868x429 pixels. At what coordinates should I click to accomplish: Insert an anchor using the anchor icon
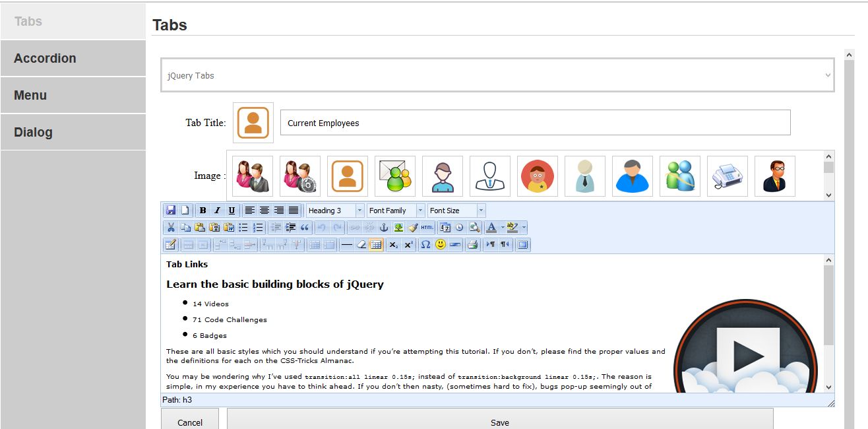click(x=384, y=228)
